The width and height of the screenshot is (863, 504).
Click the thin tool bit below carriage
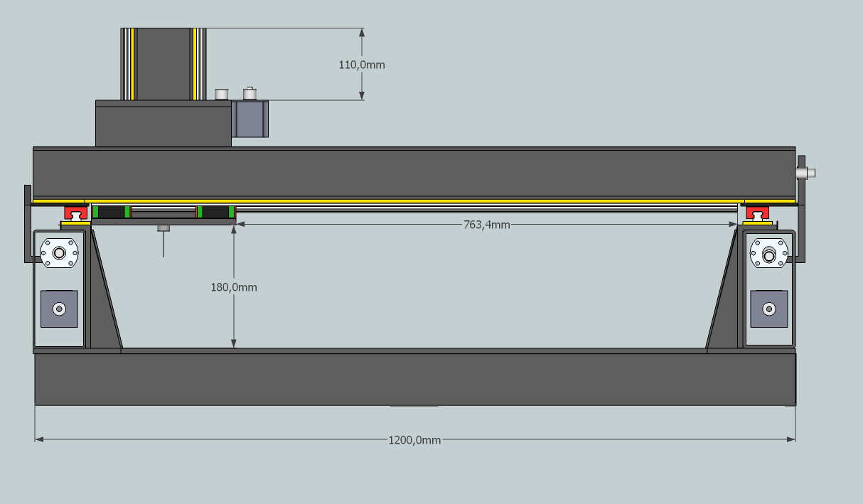[x=164, y=242]
